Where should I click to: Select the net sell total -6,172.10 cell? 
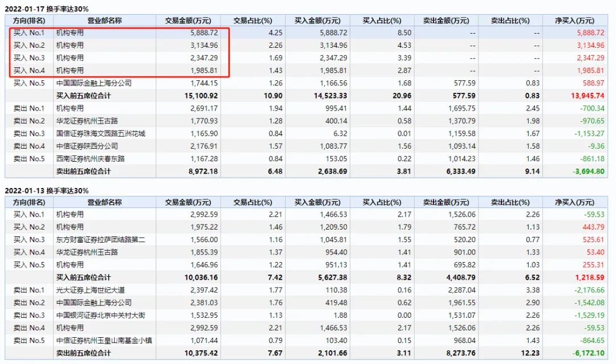point(587,353)
